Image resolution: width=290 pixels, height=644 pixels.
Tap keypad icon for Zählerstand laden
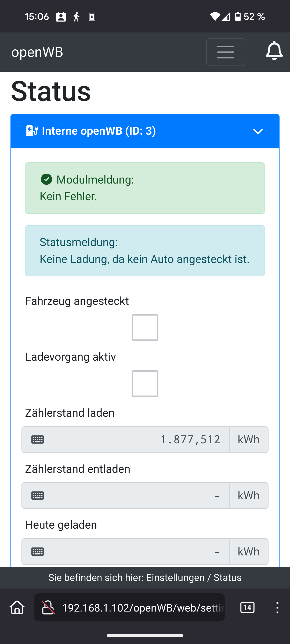(38, 440)
